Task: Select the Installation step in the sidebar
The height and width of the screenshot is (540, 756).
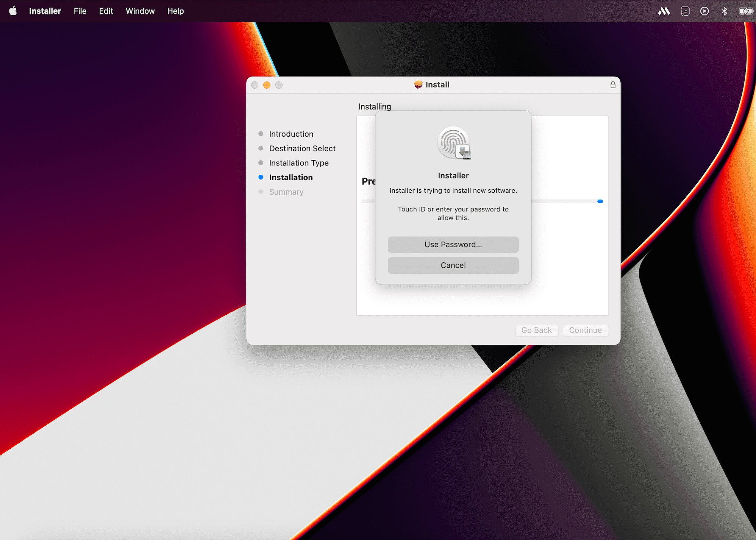Action: tap(291, 177)
